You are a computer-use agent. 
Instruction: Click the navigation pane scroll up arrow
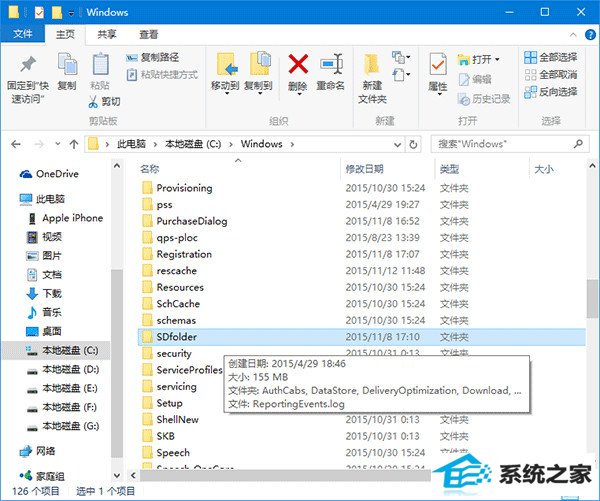tap(117, 166)
